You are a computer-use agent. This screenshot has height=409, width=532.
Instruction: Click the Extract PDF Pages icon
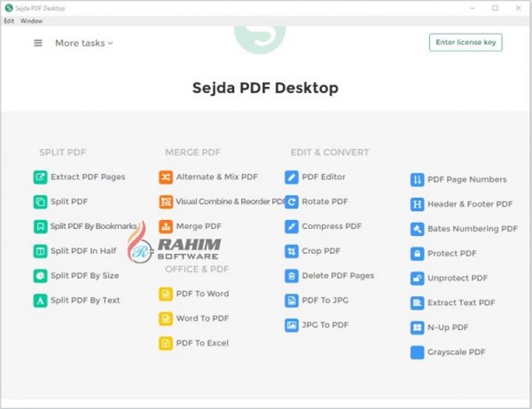pos(40,178)
